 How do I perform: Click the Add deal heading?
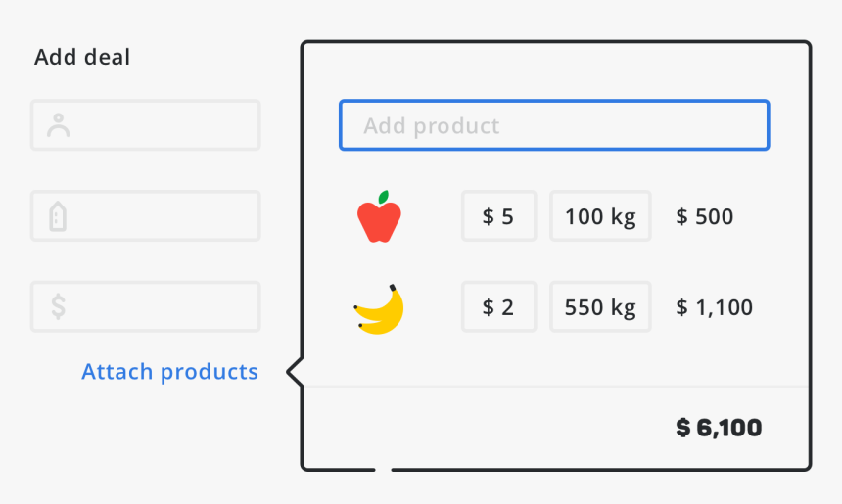[82, 57]
